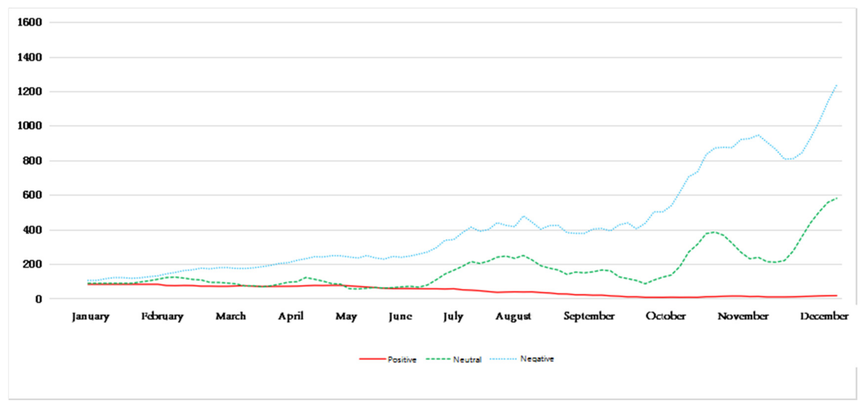Click the Negative legend blue dotted swatch
This screenshot has width=868, height=412.
pos(503,359)
